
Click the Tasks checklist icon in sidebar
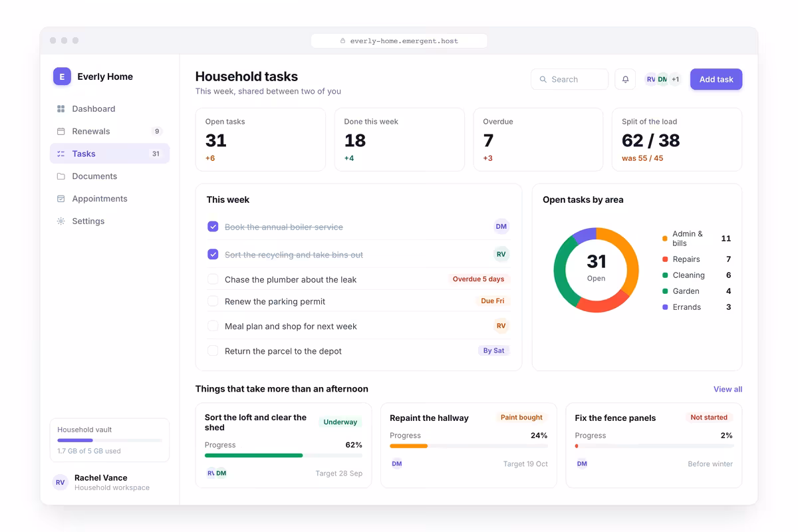(61, 154)
